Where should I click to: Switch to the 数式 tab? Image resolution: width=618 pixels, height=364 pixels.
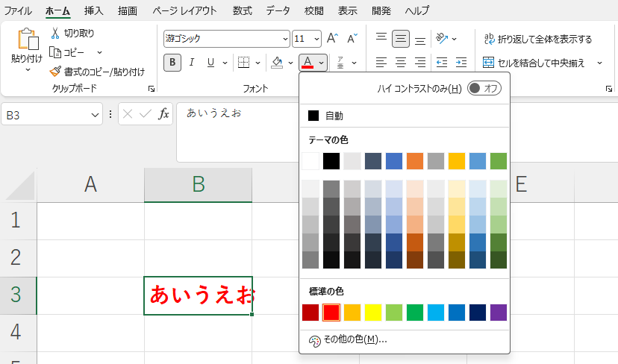(x=242, y=10)
